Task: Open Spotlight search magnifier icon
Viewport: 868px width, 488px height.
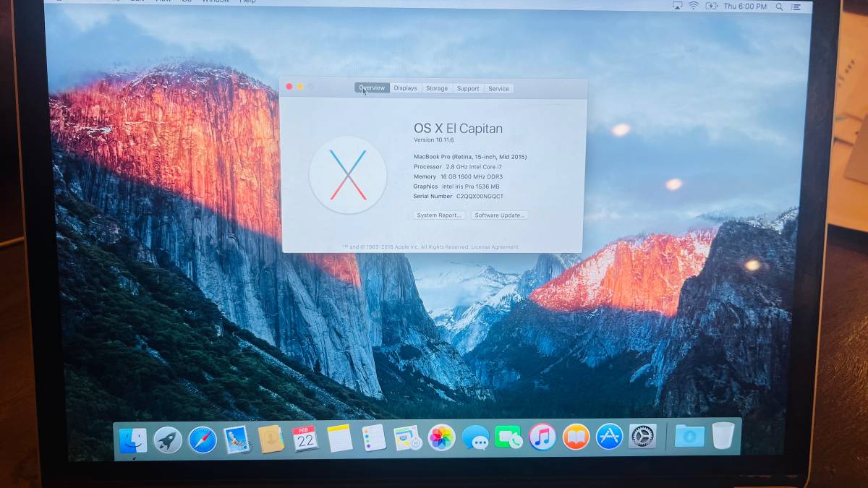Action: pyautogui.click(x=779, y=7)
